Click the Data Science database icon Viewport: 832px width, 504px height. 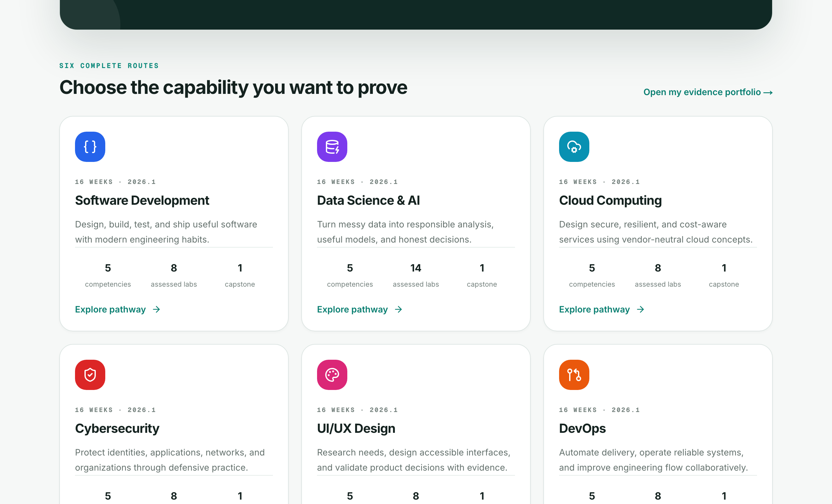coord(332,147)
